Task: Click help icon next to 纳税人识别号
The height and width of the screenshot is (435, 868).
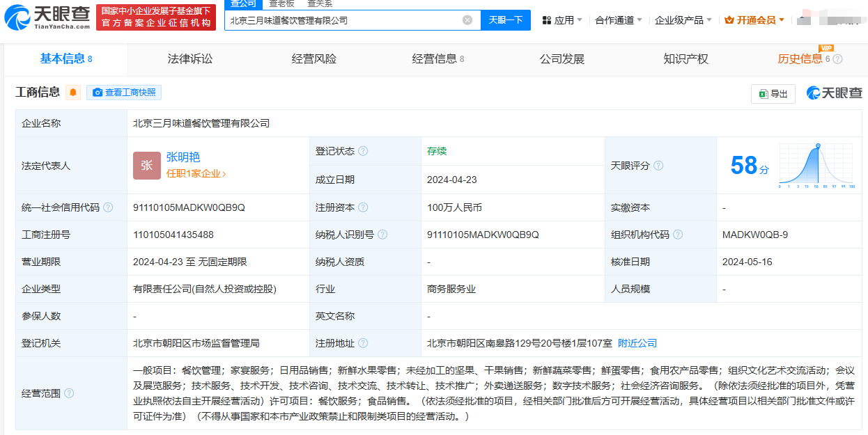Action: pyautogui.click(x=382, y=235)
